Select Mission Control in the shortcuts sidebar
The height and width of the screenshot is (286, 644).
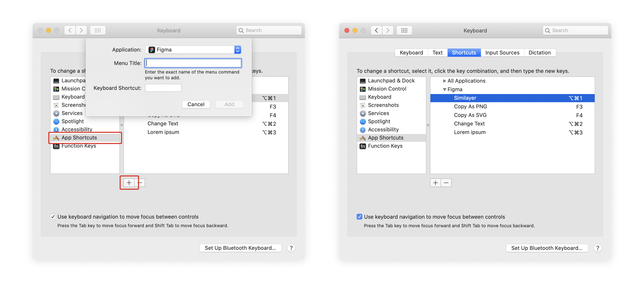tap(387, 89)
